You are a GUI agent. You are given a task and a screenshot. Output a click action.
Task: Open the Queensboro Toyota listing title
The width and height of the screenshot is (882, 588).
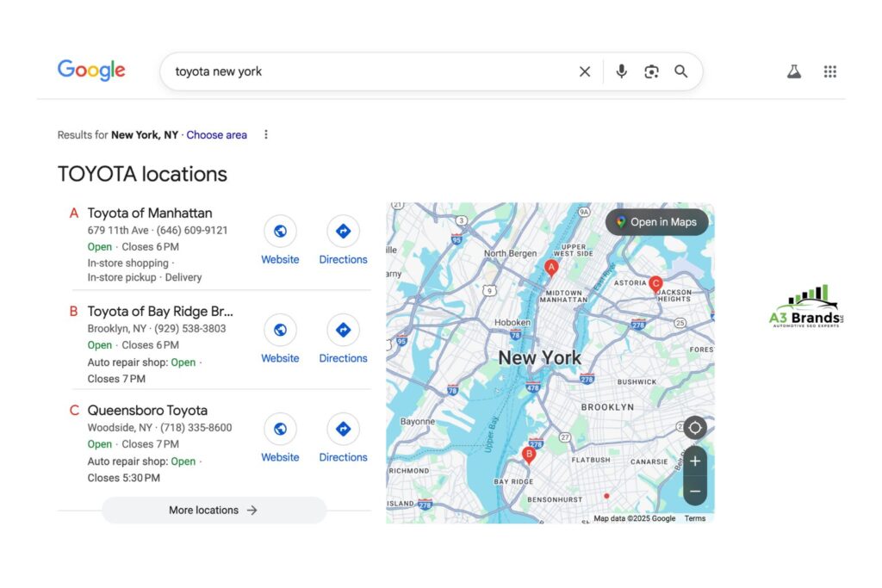click(147, 411)
